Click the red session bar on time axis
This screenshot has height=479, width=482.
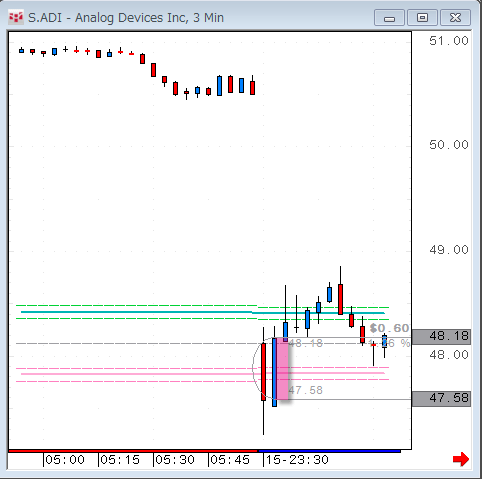tap(133, 451)
